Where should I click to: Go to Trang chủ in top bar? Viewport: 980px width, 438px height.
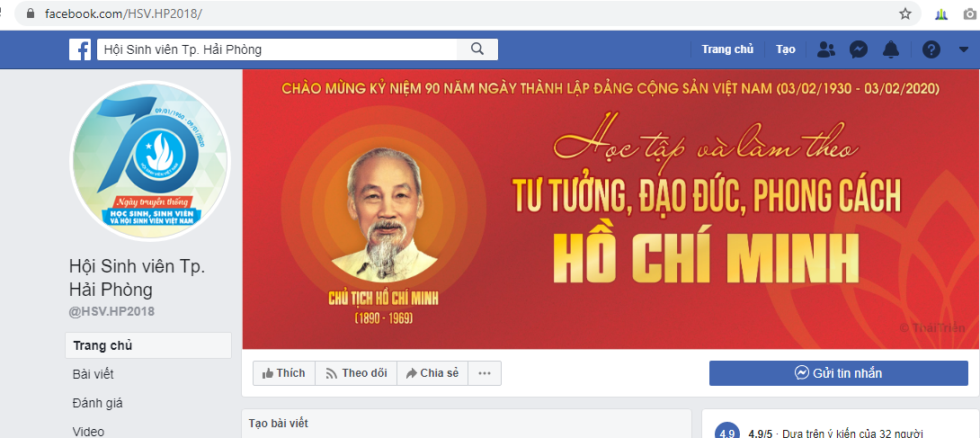click(x=727, y=49)
